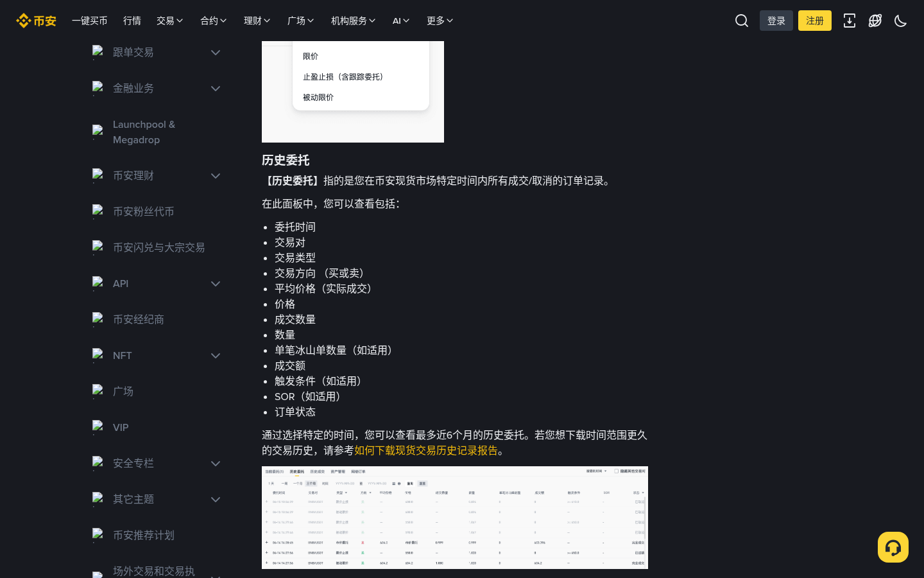This screenshot has height=578, width=924.
Task: Click the icon beside 安全专栏
Action: tap(98, 463)
